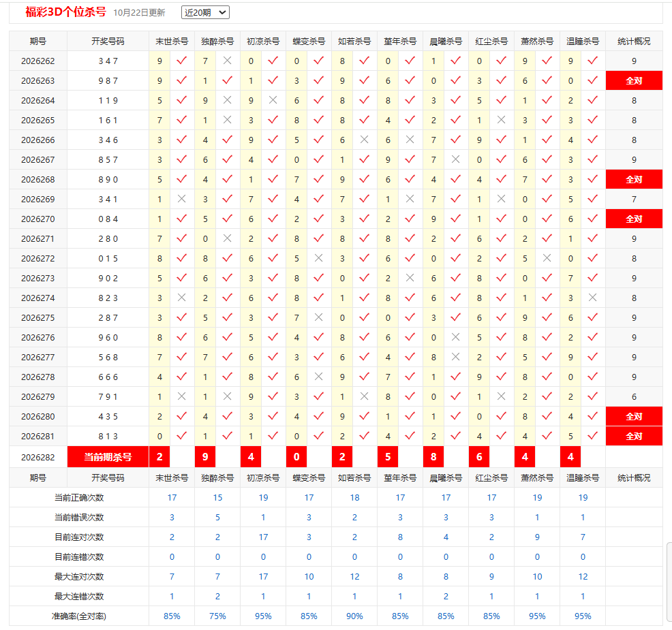Click the 最大连对次数 row label
Screen dimensions: 672x630
pos(79,576)
